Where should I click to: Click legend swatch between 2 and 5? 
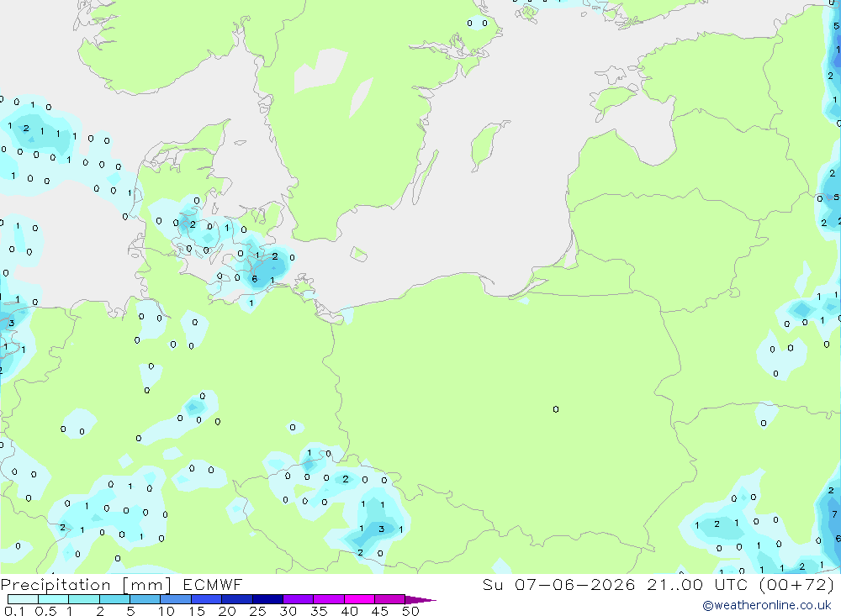click(x=114, y=599)
